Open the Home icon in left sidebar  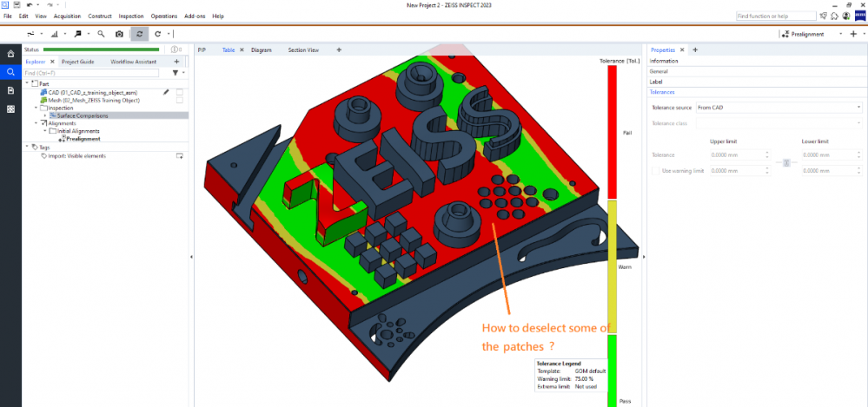coord(10,54)
